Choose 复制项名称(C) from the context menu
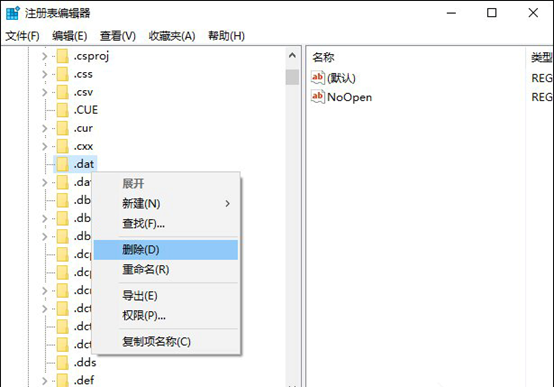Viewport: 554px width, 387px height. [x=166, y=342]
